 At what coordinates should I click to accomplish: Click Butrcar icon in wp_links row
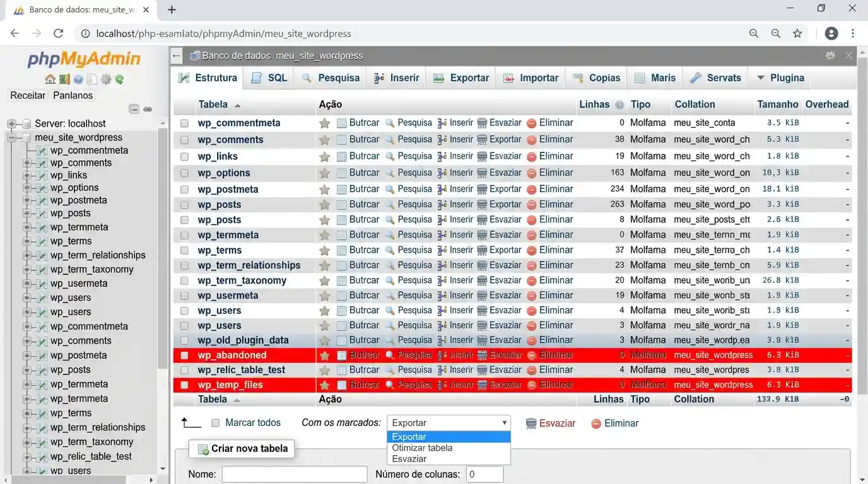[342, 156]
